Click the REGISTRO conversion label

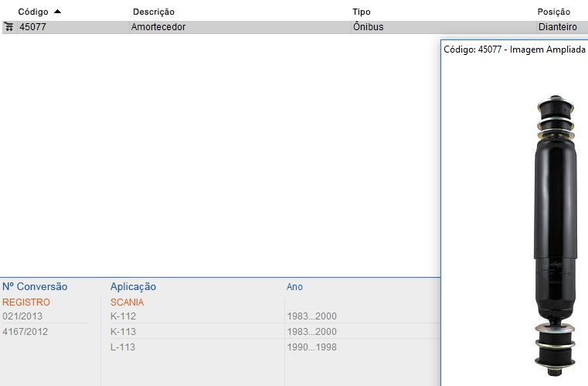(25, 302)
